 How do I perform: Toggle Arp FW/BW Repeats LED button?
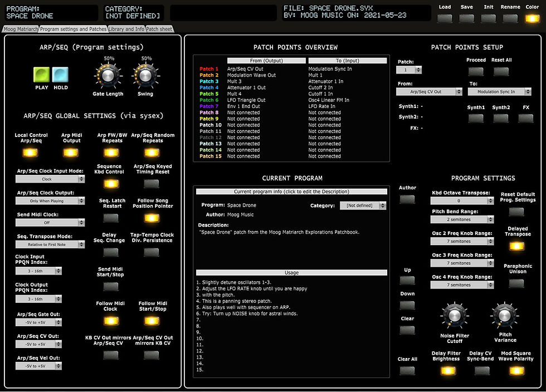tap(111, 153)
